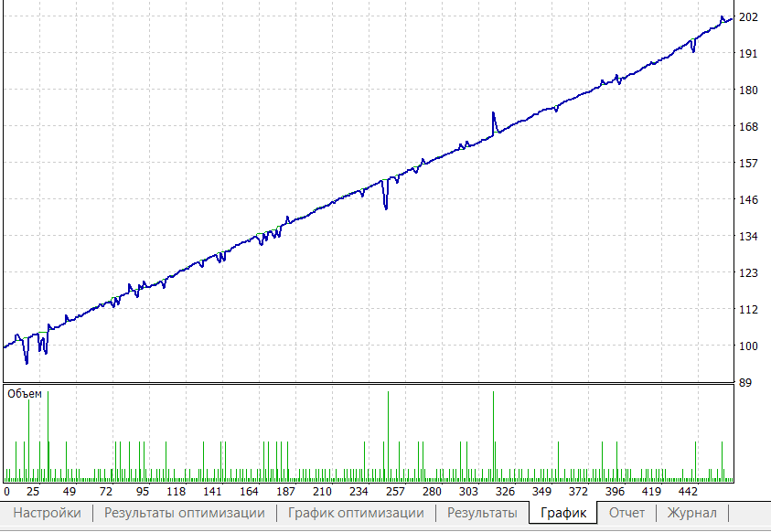Open the Результаты tab
This screenshot has height=532, width=771.
click(x=482, y=513)
